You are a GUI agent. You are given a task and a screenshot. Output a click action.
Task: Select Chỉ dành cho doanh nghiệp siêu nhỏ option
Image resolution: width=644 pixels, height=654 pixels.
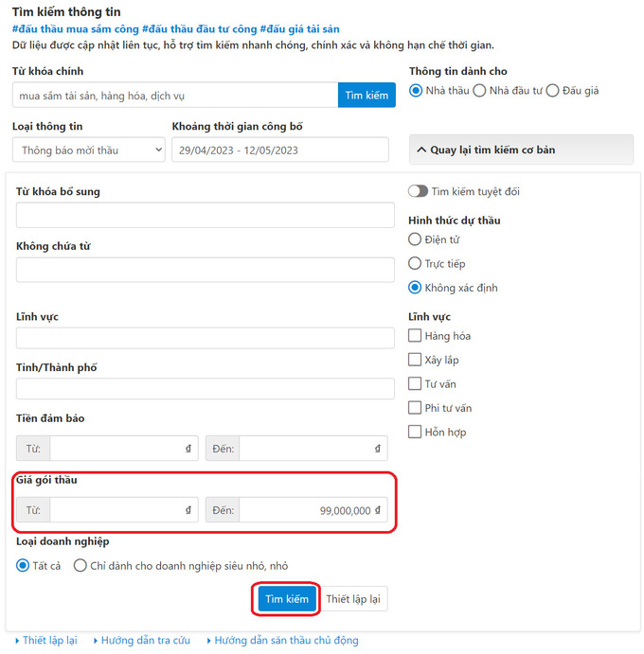pyautogui.click(x=80, y=566)
